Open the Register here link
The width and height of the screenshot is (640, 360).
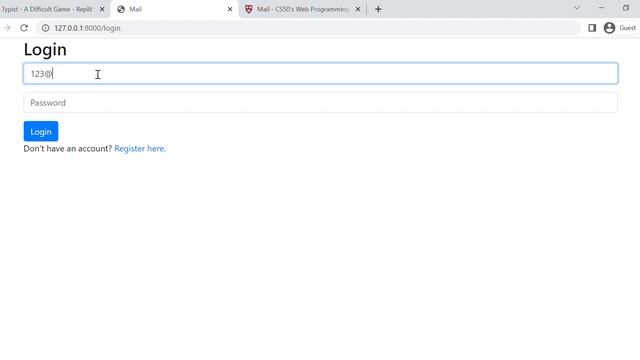(x=140, y=149)
